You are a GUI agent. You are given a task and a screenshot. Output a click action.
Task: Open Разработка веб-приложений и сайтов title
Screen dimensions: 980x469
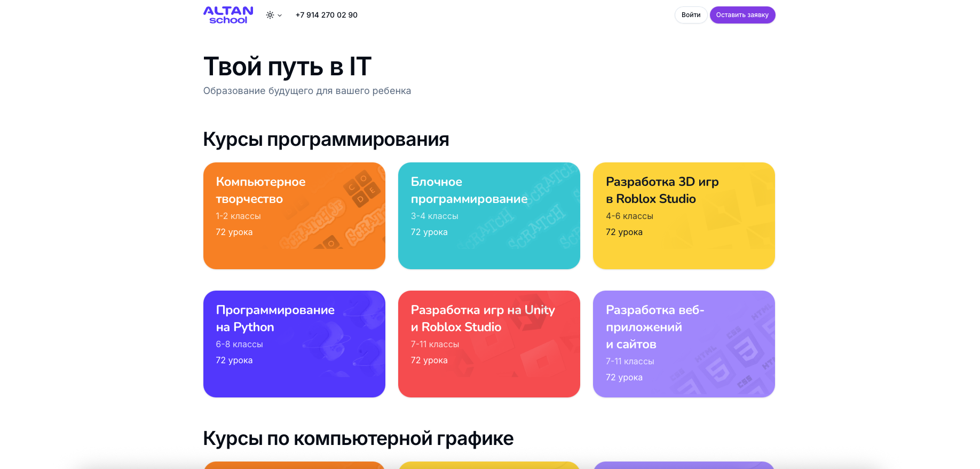pos(655,327)
